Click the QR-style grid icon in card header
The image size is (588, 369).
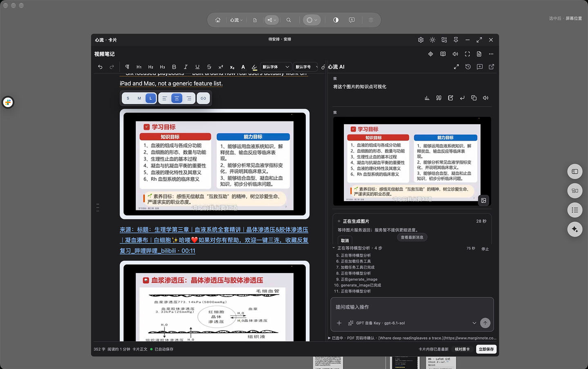coord(444,40)
